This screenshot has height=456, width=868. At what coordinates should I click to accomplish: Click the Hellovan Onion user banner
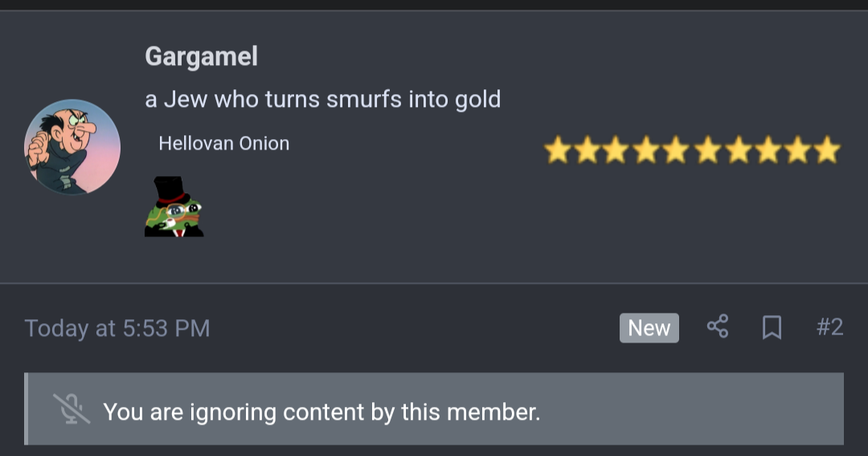pyautogui.click(x=223, y=144)
